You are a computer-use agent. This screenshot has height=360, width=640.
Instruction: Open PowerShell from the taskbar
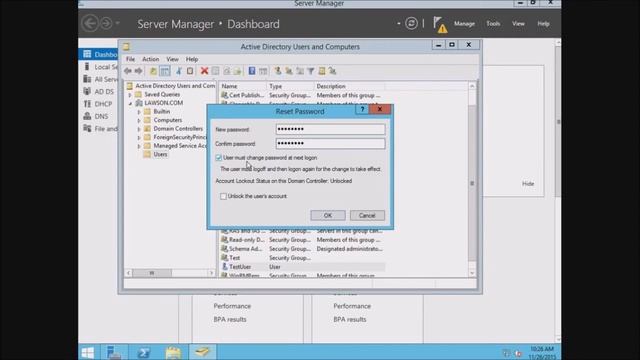[x=143, y=352]
